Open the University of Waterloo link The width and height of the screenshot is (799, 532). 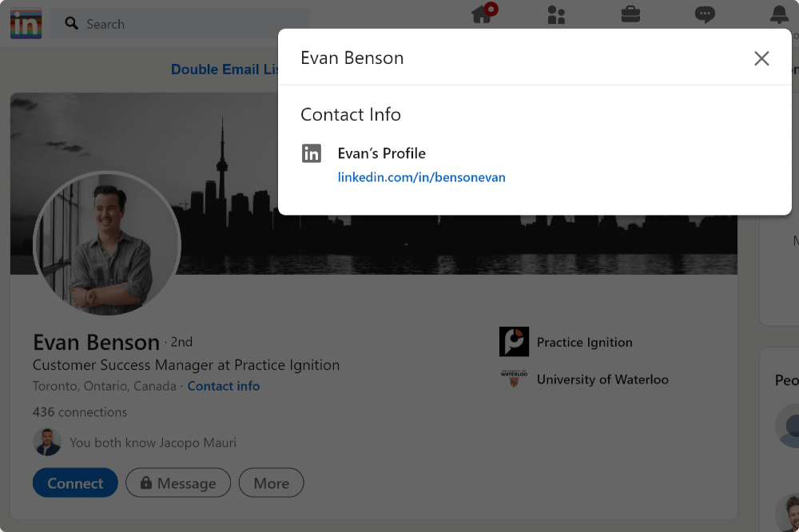[602, 379]
